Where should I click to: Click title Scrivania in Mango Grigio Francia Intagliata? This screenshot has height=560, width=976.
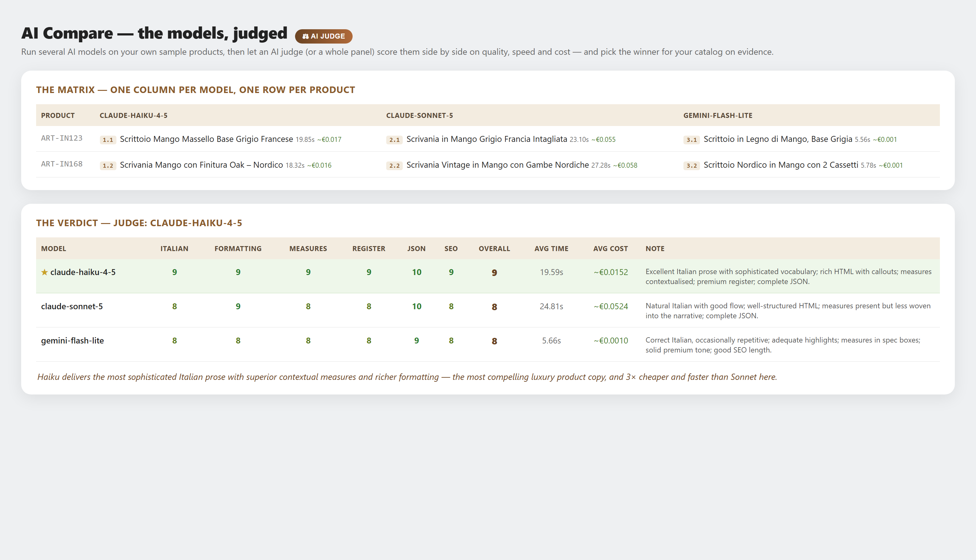click(487, 139)
